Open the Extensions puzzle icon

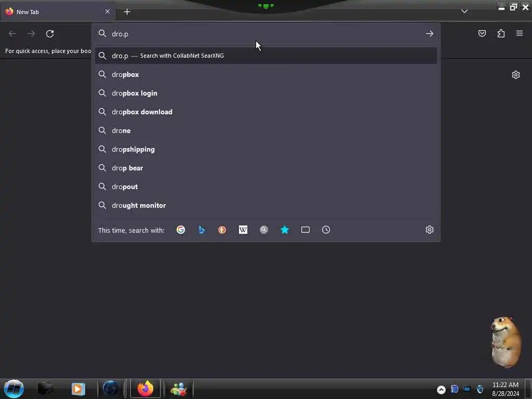coord(501,33)
